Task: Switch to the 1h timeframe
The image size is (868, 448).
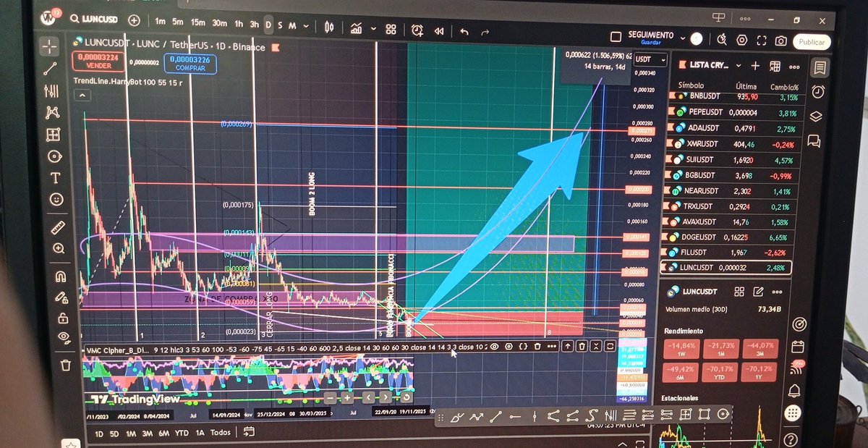Action: 239,24
